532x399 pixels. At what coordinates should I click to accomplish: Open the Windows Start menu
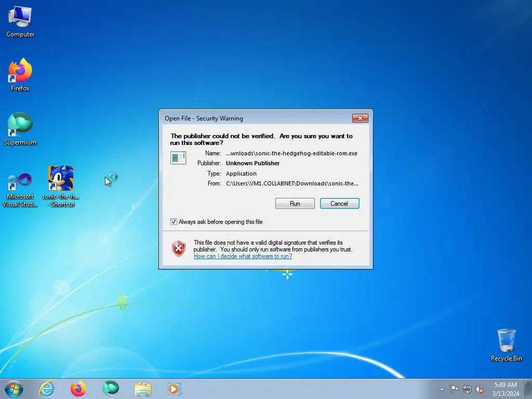pos(14,389)
